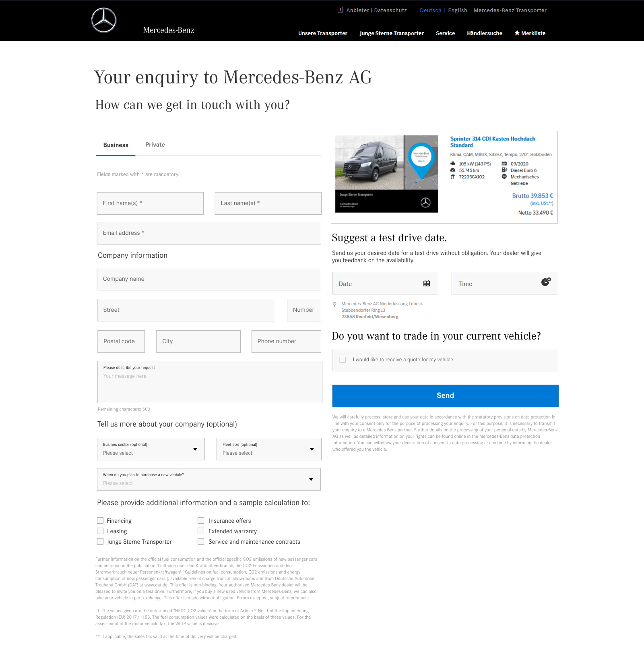Viewport: 644px width, 669px height.
Task: Open the calendar icon in the Date field
Action: [427, 284]
